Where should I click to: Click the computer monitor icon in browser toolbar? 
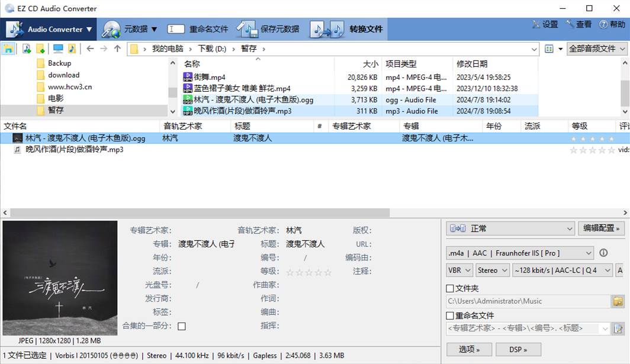(x=57, y=49)
